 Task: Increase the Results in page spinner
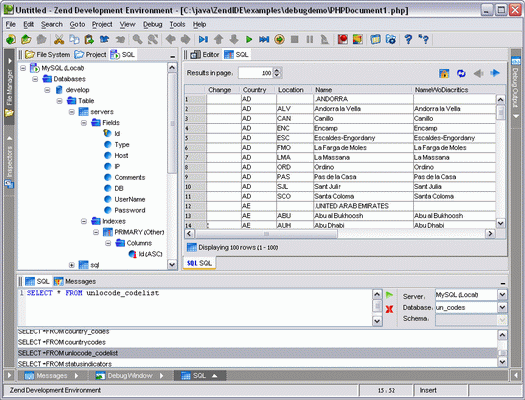[x=277, y=70]
